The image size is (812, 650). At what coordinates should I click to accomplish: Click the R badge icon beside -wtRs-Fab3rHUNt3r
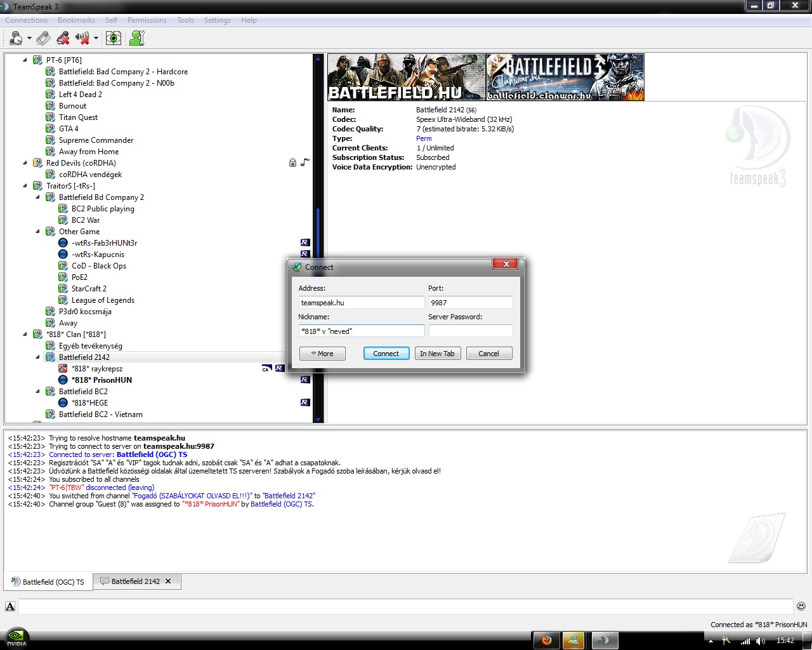point(305,242)
